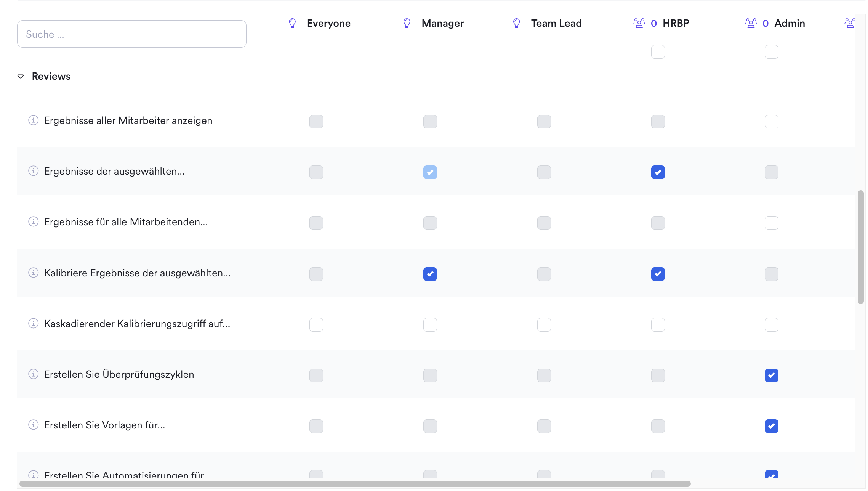The image size is (868, 491).
Task: Check HRBP for Kaskadierender Kalibrierungszugriff
Action: tap(658, 325)
